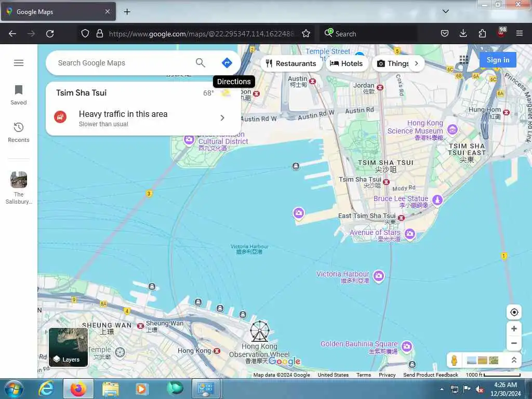Click the Sign in button
Viewport: 532px width, 399px height.
click(x=498, y=60)
